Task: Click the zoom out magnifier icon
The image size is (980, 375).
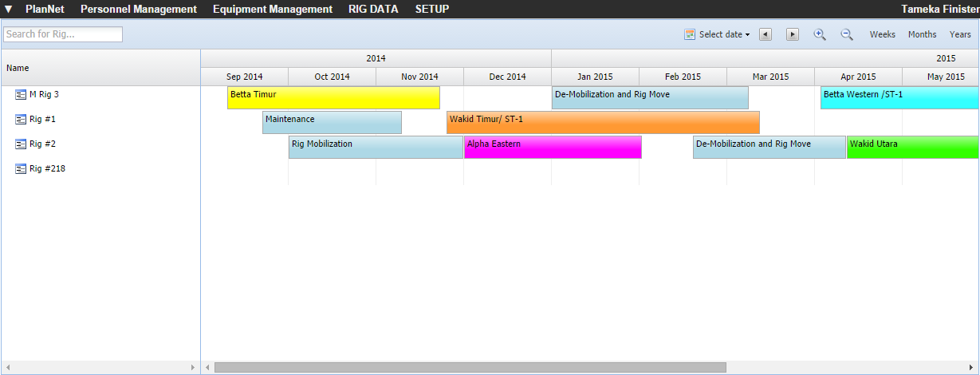Action: [x=846, y=34]
